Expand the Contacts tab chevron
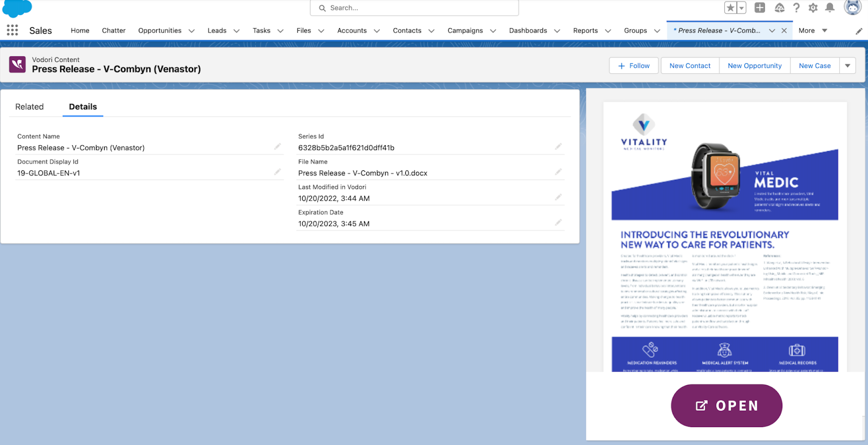 pos(432,31)
